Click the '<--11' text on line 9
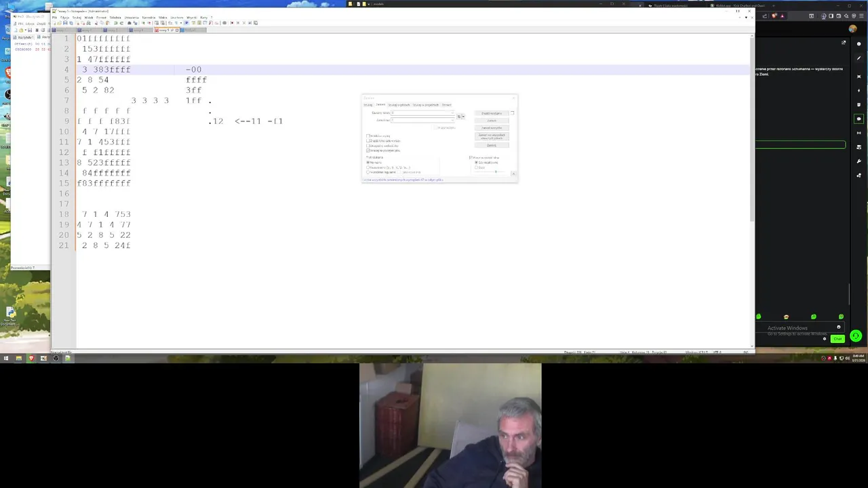The width and height of the screenshot is (868, 488). (248, 121)
